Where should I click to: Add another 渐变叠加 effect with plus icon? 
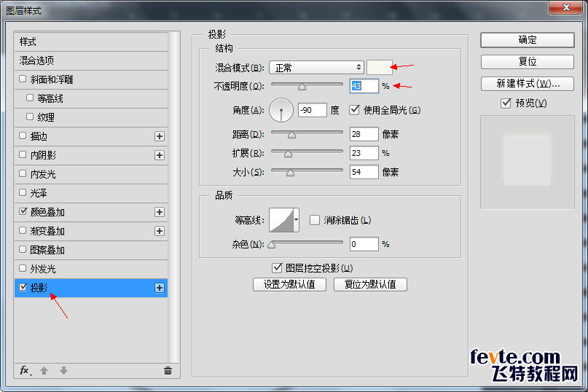coord(160,231)
